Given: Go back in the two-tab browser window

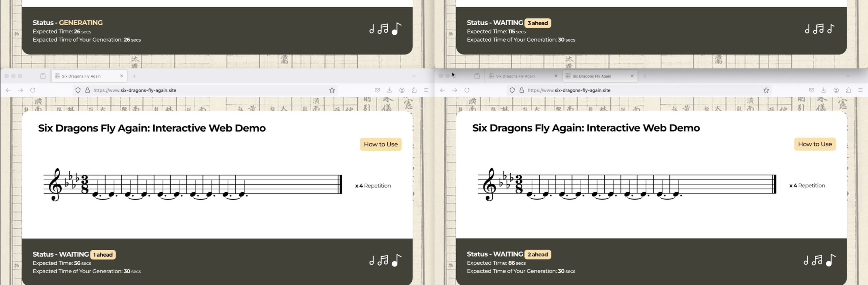Looking at the screenshot, I should pyautogui.click(x=442, y=90).
